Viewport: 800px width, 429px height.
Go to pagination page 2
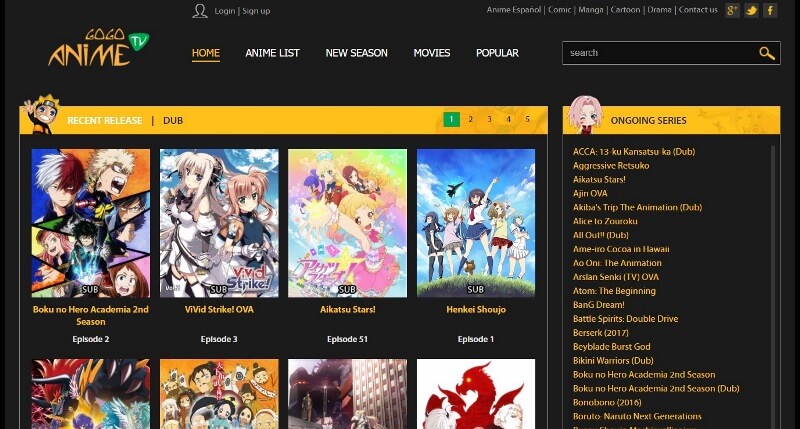[470, 119]
